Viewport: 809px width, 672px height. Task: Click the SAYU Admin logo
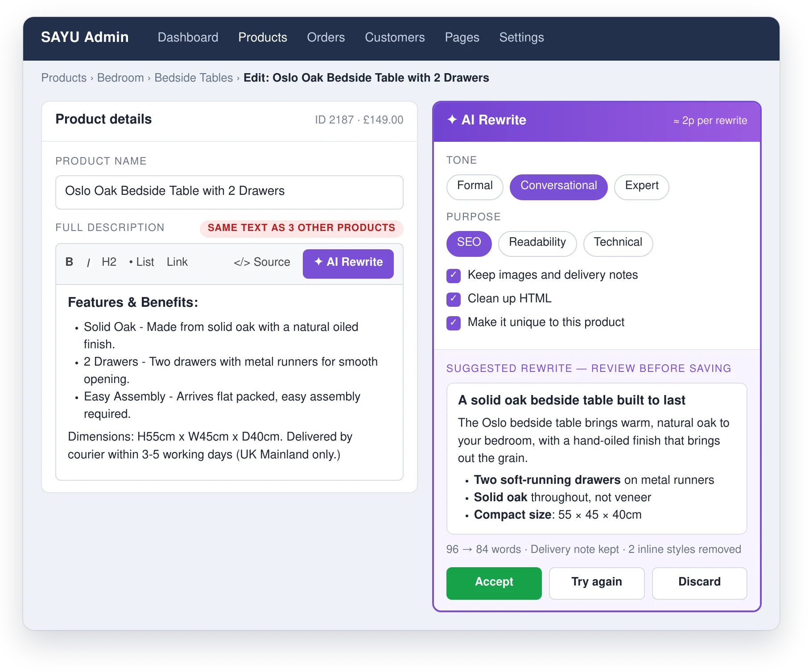pos(85,37)
